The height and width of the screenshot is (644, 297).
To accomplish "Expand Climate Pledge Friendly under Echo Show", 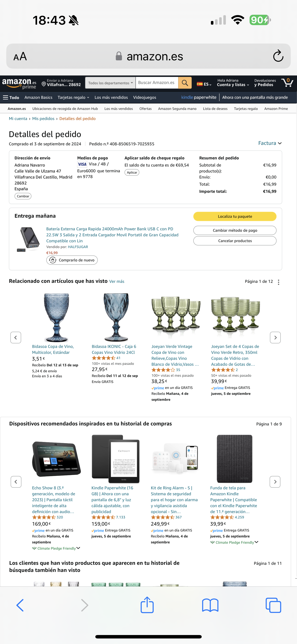I will 56,548.
